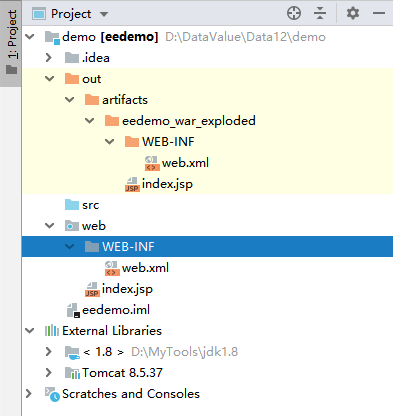Collapse the External Libraries node
The width and height of the screenshot is (393, 416).
coord(30,331)
